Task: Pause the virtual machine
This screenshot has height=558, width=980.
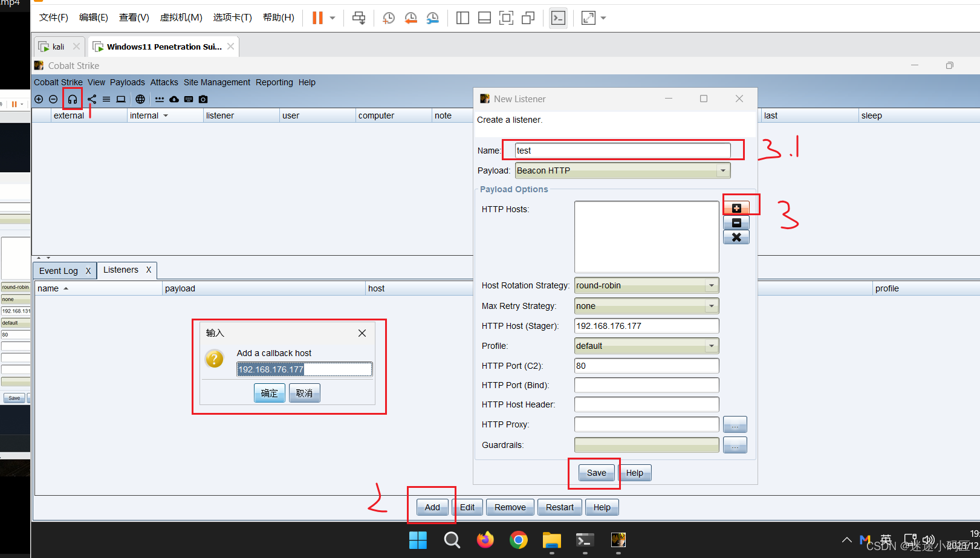Action: coord(317,18)
